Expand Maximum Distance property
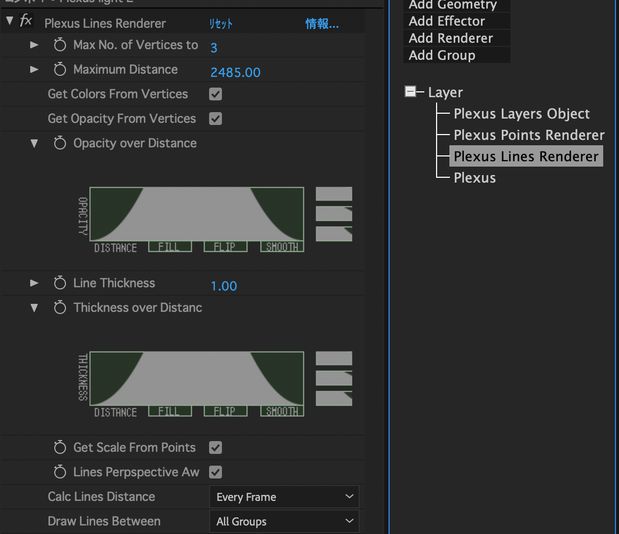Image resolution: width=619 pixels, height=534 pixels. click(x=34, y=69)
